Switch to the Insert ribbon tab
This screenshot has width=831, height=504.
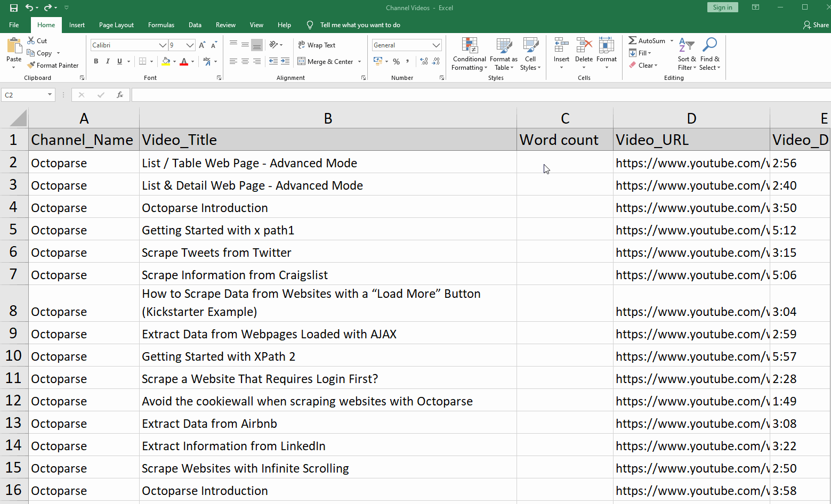77,25
